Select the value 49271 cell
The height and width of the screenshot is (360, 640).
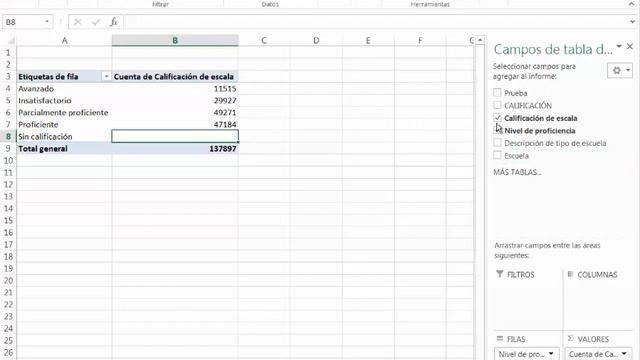pos(175,113)
